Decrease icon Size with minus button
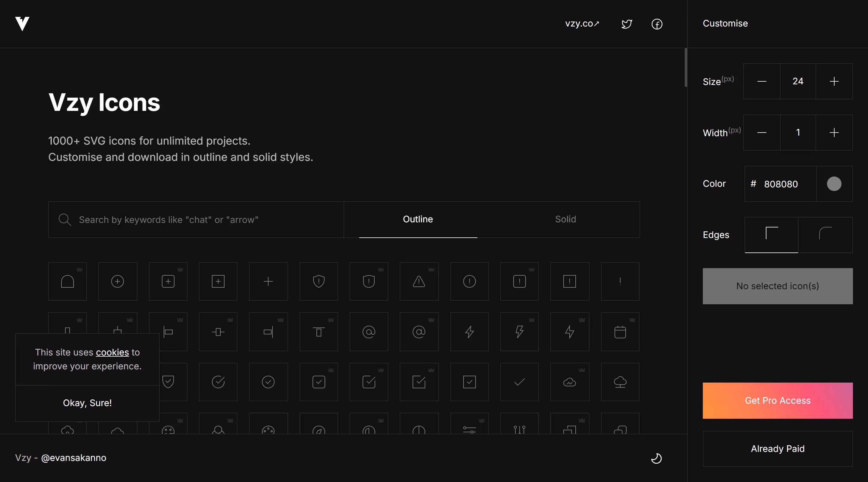Screen dimensions: 868x482 [x=762, y=81]
